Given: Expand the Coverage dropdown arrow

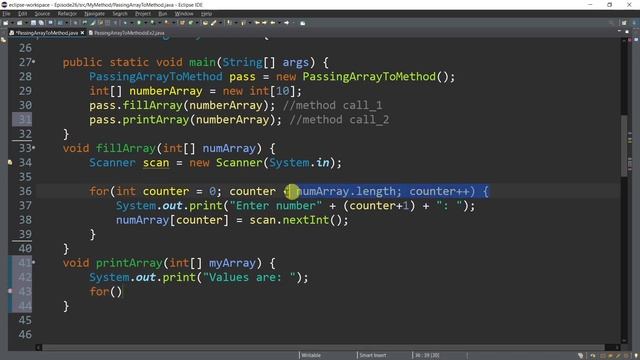Looking at the screenshot, I should 159,23.
